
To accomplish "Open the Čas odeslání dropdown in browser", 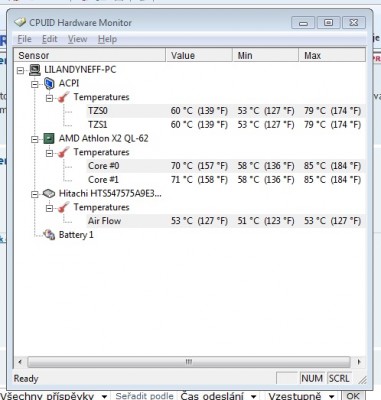I will coord(253,396).
